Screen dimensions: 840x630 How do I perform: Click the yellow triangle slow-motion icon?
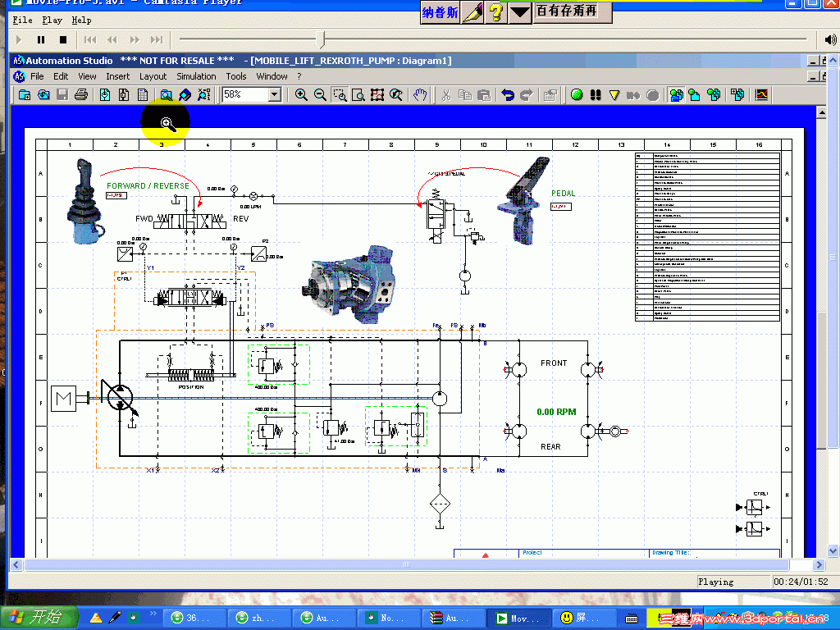pyautogui.click(x=614, y=95)
